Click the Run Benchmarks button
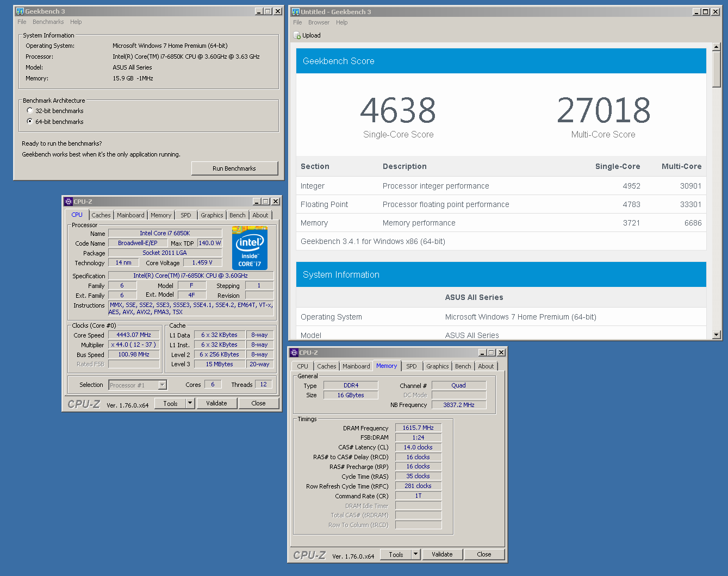The height and width of the screenshot is (576, 728). tap(234, 168)
